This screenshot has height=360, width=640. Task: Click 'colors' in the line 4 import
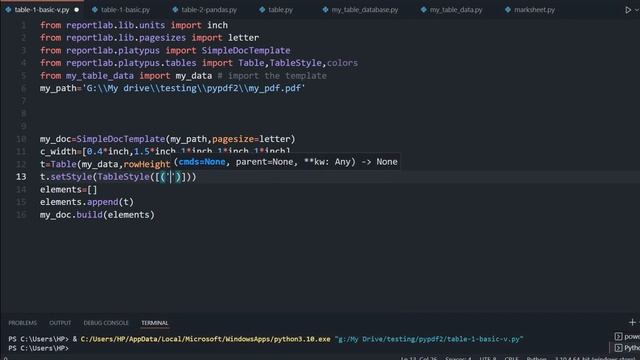pyautogui.click(x=342, y=63)
